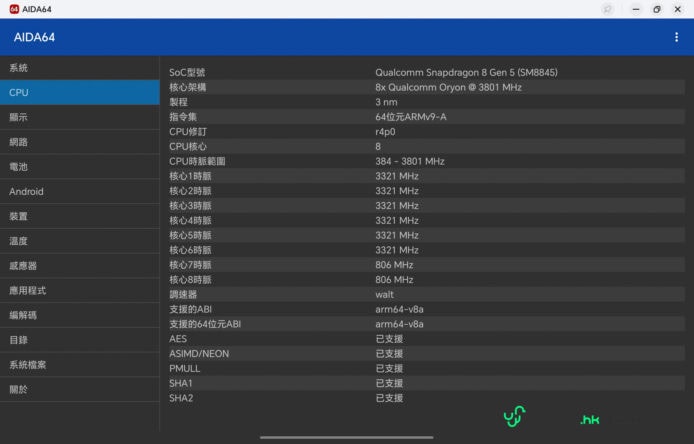Click the walt governor value
Image resolution: width=694 pixels, height=444 pixels.
(385, 294)
